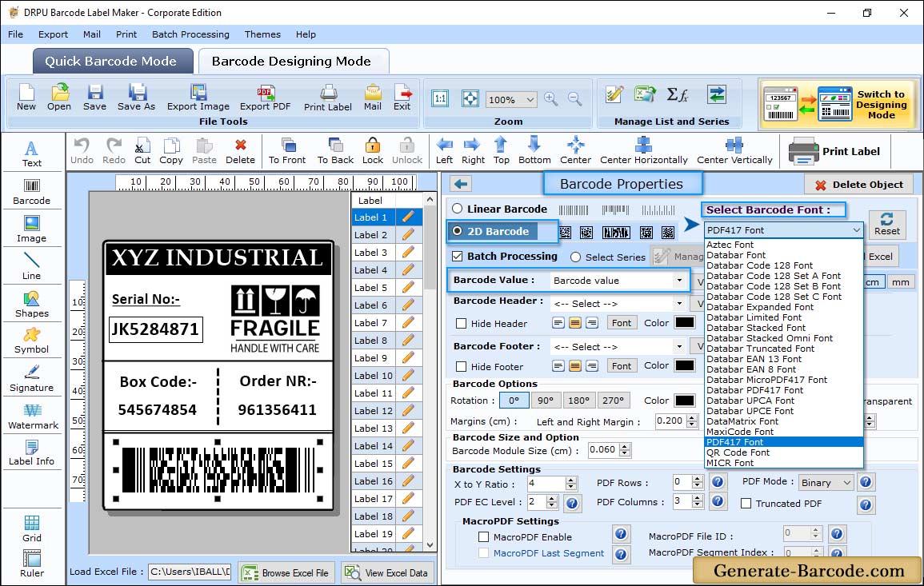
Task: Select the Signature tool
Action: pos(32,379)
